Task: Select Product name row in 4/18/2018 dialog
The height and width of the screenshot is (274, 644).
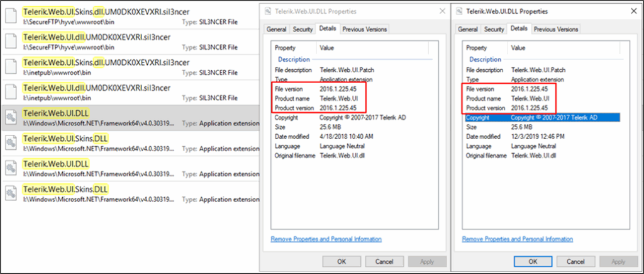Action: coord(351,98)
